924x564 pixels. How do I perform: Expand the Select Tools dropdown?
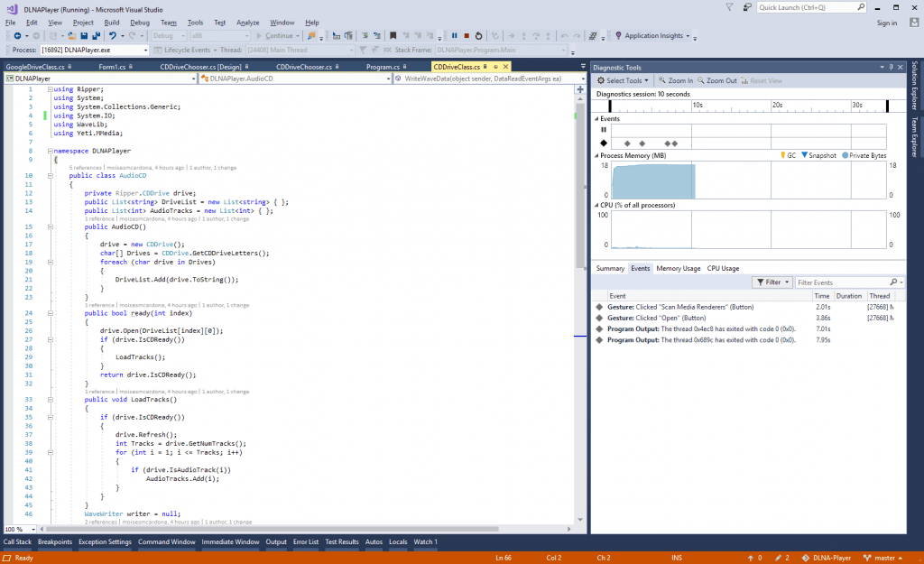click(x=625, y=80)
